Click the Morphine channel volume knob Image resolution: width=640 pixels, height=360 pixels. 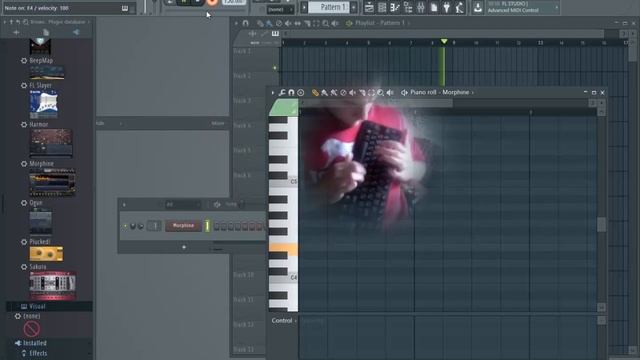point(140,226)
